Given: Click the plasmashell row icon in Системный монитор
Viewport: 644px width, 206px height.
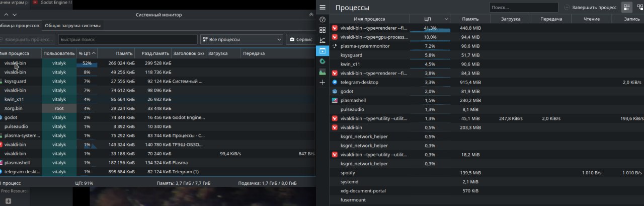Looking at the screenshot, I should point(1,162).
